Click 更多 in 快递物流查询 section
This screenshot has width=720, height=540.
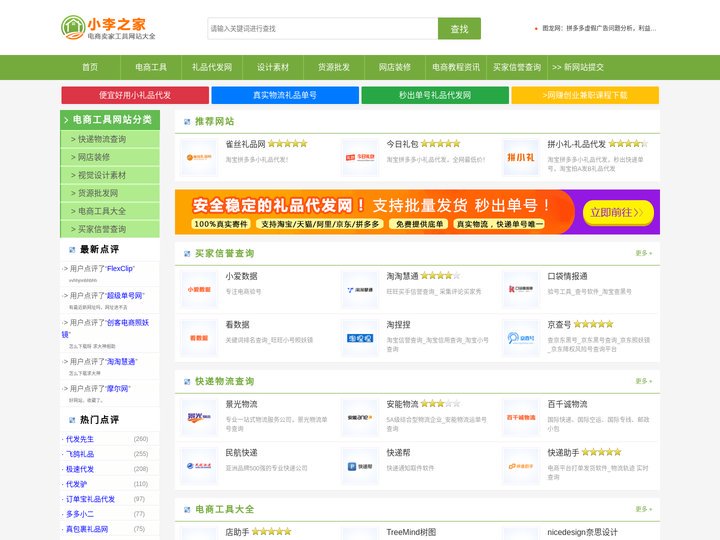[643, 381]
